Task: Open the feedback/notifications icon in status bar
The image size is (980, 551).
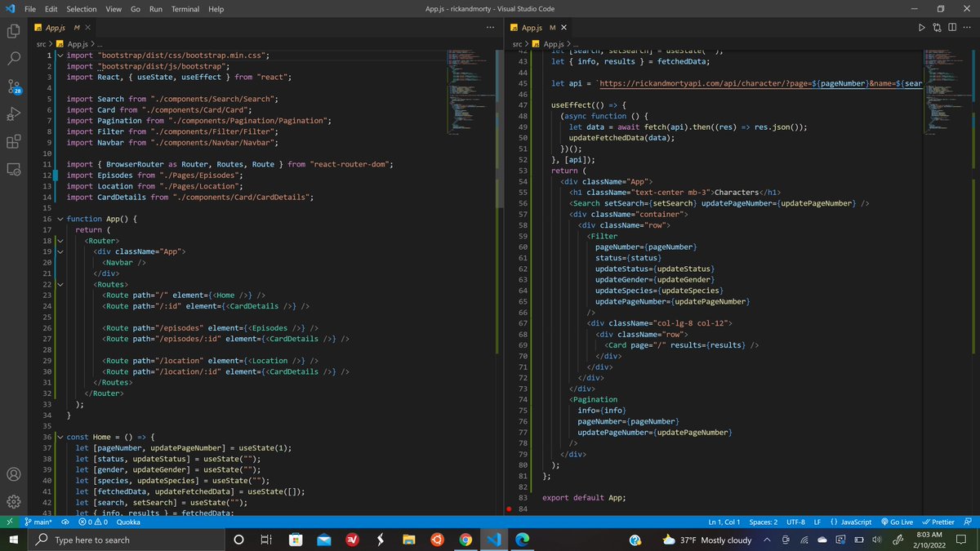Action: click(x=967, y=521)
